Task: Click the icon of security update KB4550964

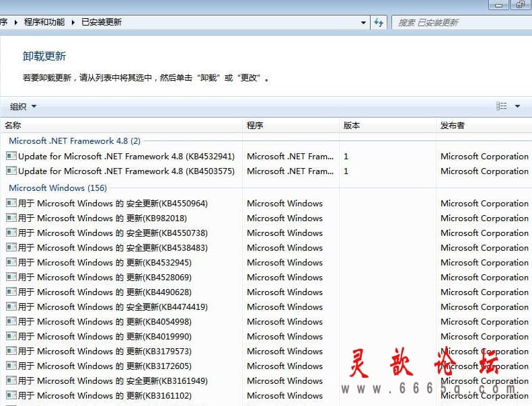Action: coord(11,203)
